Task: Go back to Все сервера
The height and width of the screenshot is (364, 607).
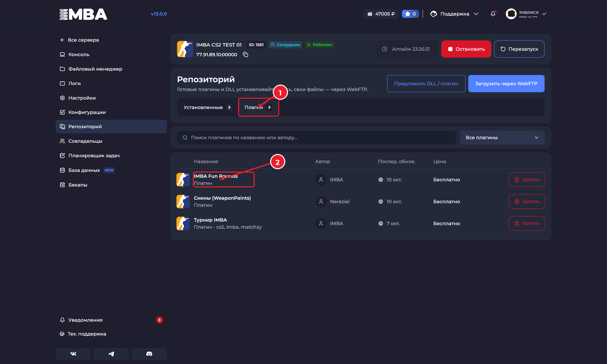Action: 80,40
